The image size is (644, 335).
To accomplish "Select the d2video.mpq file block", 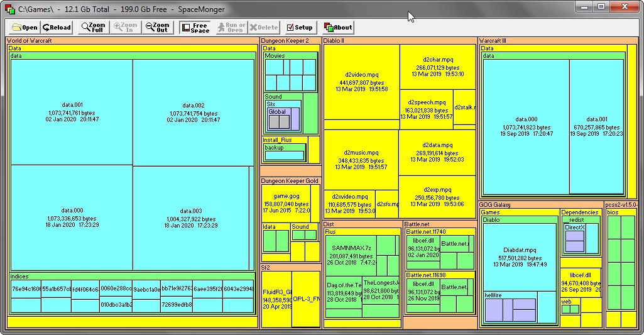I will (361, 82).
